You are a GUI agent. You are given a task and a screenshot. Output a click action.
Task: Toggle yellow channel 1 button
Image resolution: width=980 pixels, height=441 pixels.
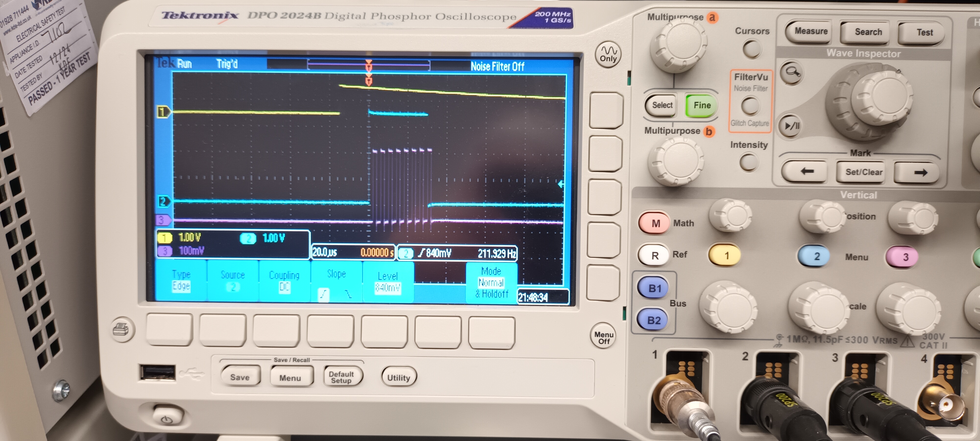725,255
